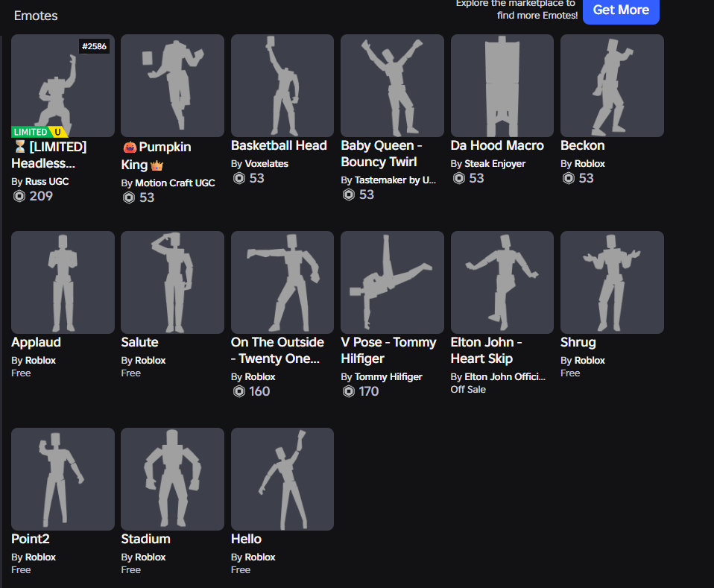Select the Beckon emote thumbnail
The width and height of the screenshot is (714, 588).
pyautogui.click(x=612, y=86)
